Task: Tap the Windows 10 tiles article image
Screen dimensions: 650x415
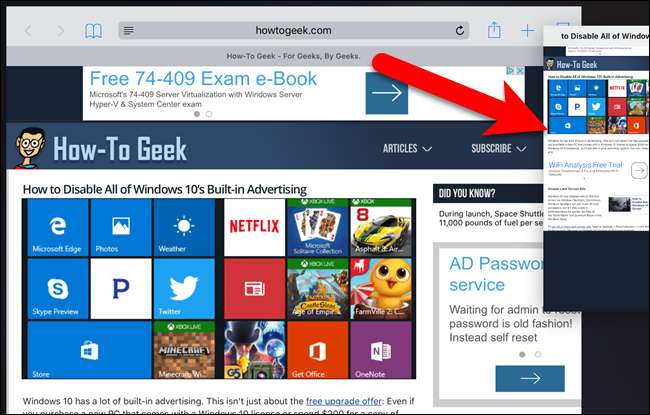Action: pos(219,289)
